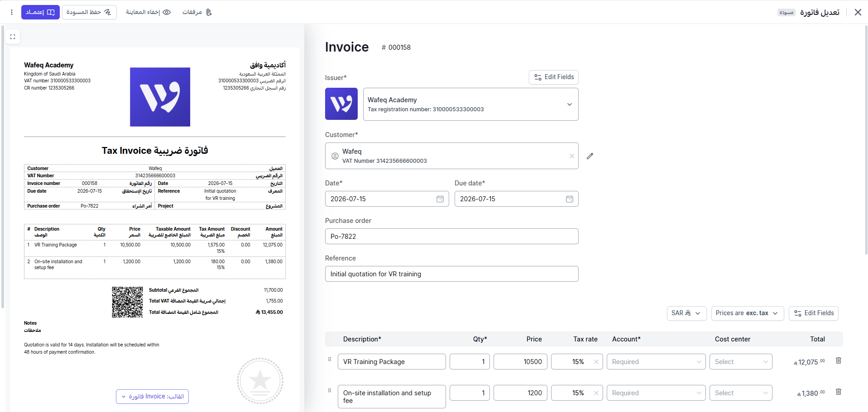Expand the preview to fullscreen

click(x=13, y=37)
